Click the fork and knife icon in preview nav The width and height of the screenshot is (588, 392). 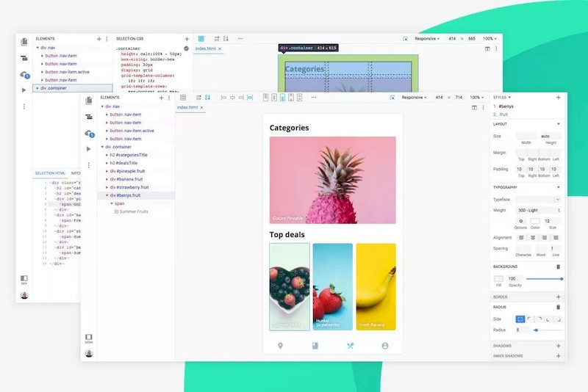[351, 346]
